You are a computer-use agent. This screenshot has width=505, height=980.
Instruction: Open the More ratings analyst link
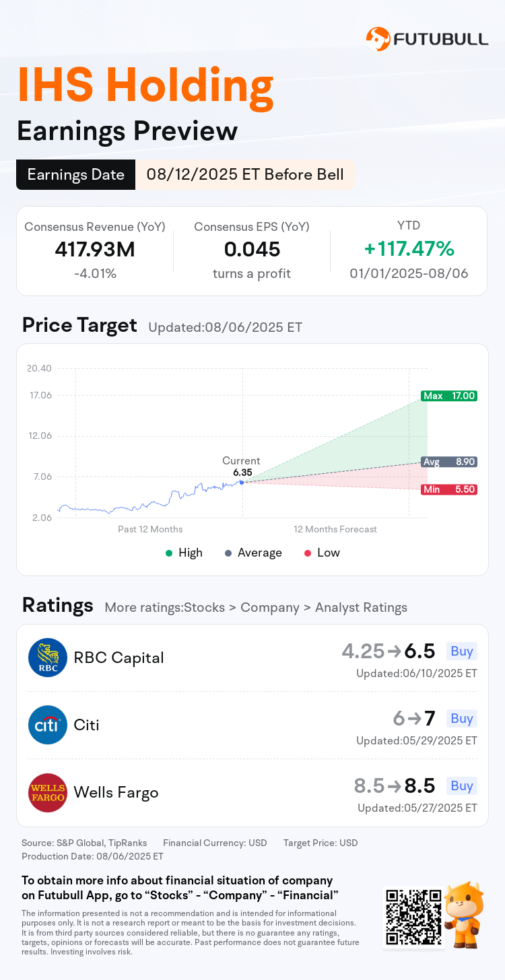[256, 607]
